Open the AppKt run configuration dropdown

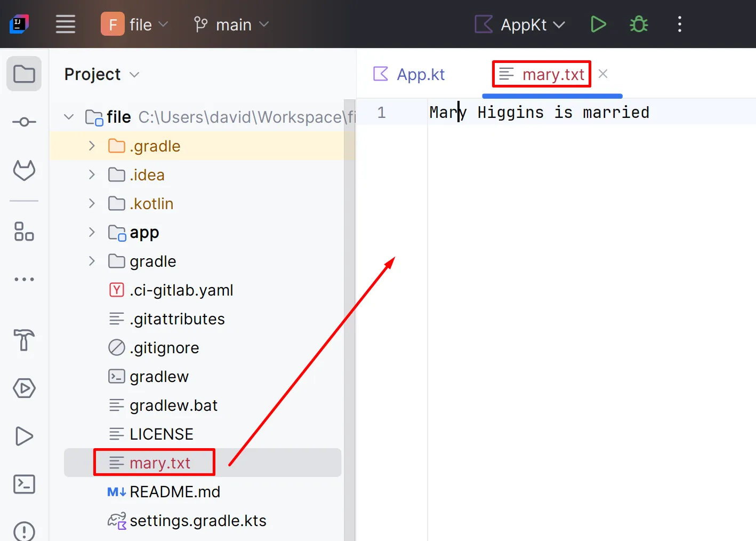[x=520, y=25]
